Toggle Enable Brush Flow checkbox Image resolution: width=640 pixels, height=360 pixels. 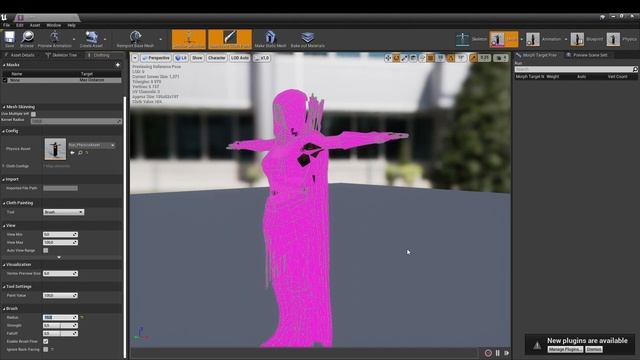pos(46,341)
